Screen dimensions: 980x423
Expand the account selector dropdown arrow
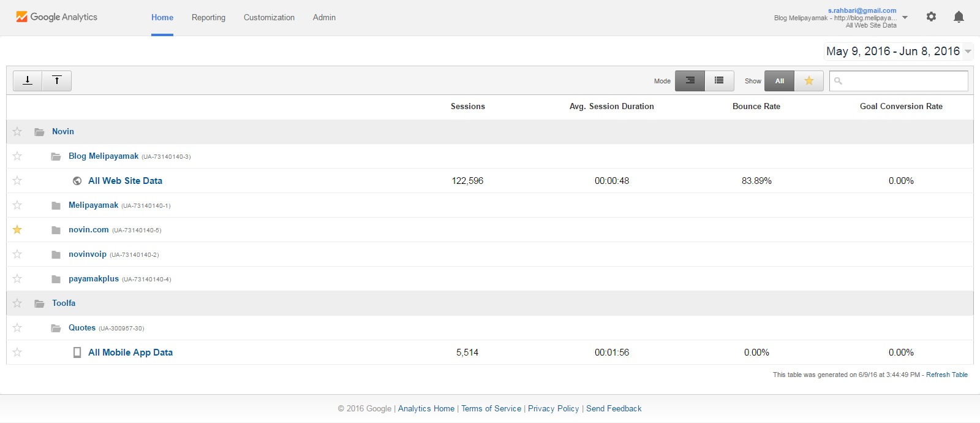click(905, 18)
